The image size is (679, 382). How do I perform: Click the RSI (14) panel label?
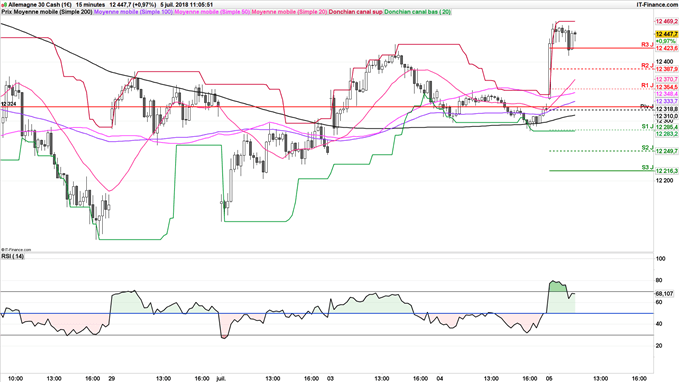click(x=13, y=256)
